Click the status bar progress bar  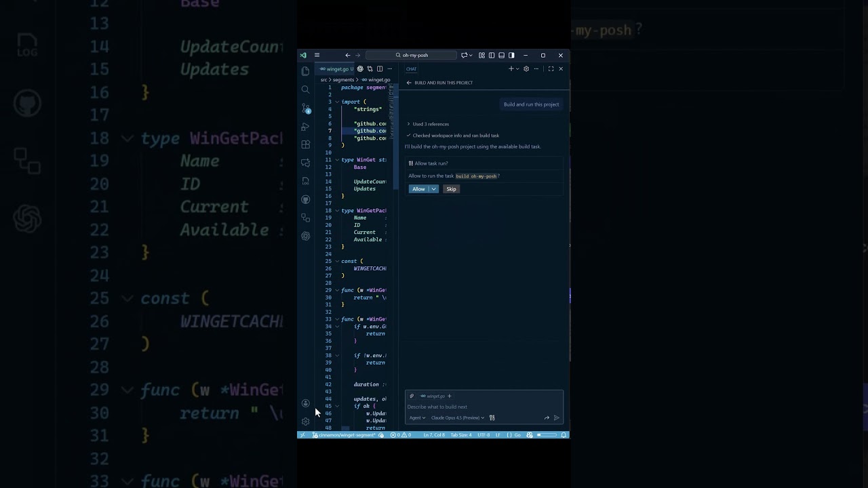pos(547,435)
